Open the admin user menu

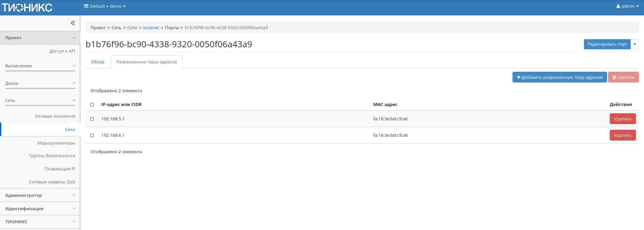click(x=627, y=6)
